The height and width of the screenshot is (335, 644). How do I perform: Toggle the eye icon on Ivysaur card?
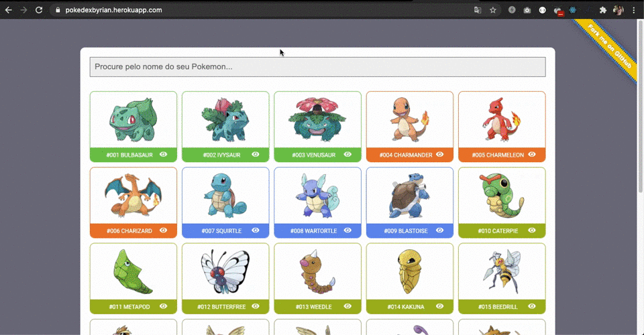[256, 155]
